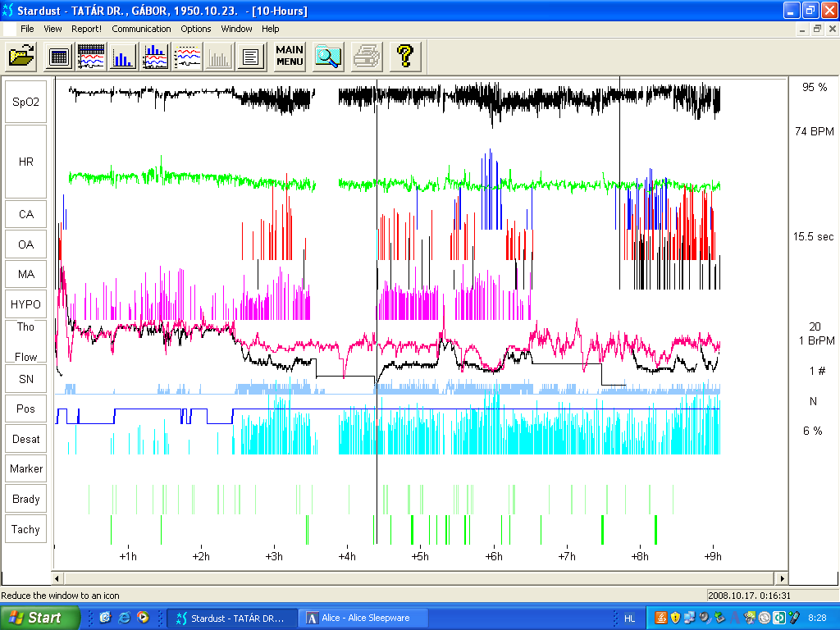Open histogram with traces combined view
The width and height of the screenshot is (840, 630).
click(x=155, y=56)
